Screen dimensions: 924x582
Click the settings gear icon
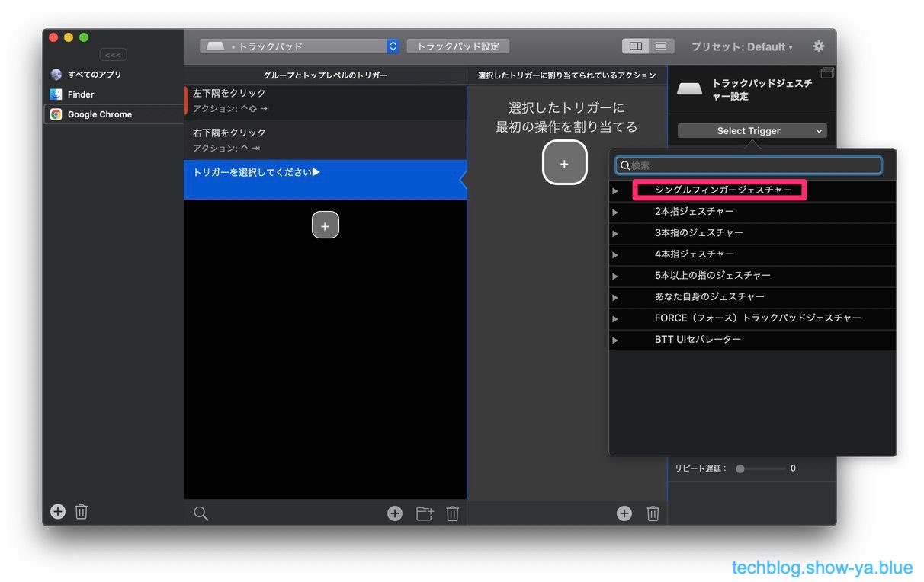pyautogui.click(x=818, y=46)
